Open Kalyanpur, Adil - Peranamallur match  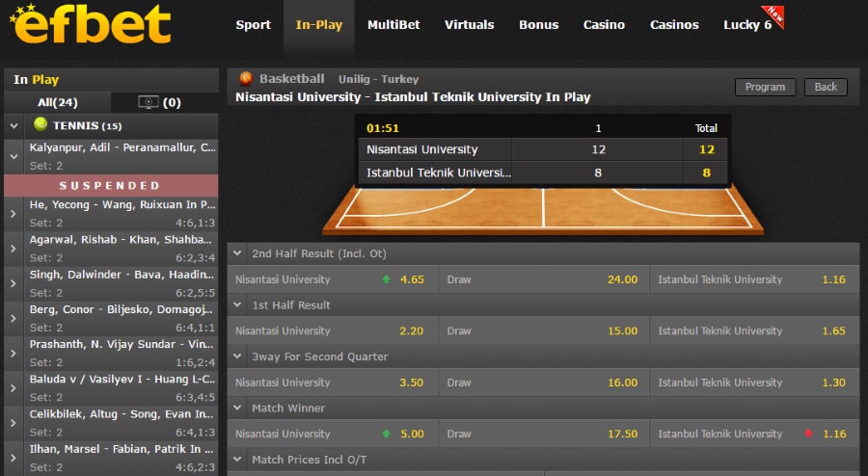tap(122, 147)
